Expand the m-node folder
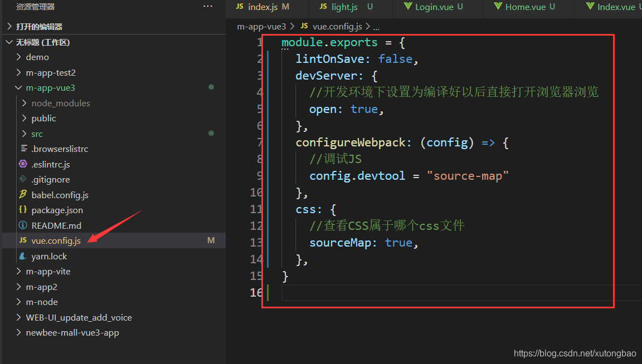The height and width of the screenshot is (364, 642). click(x=18, y=302)
